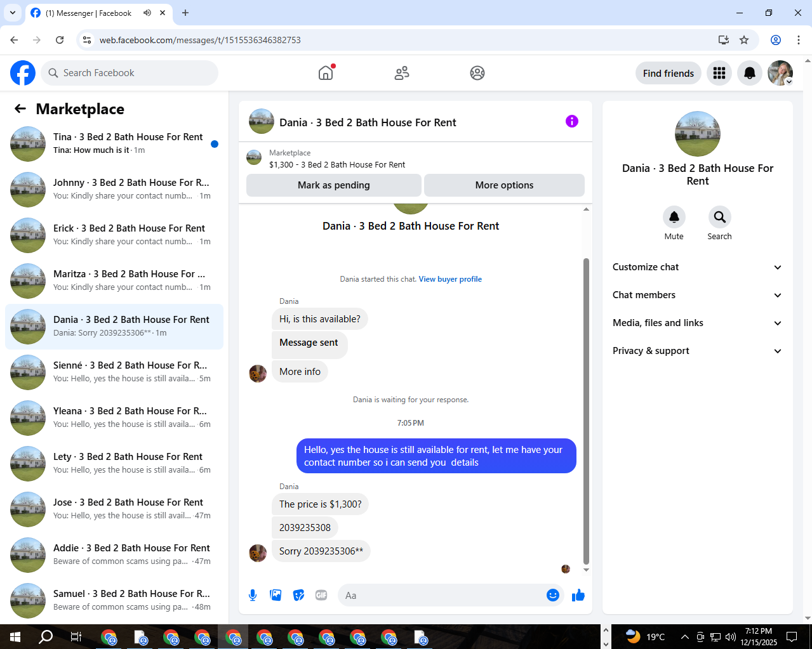Open Lety's conversation
Viewport: 812px width, 649px height.
coord(114,464)
